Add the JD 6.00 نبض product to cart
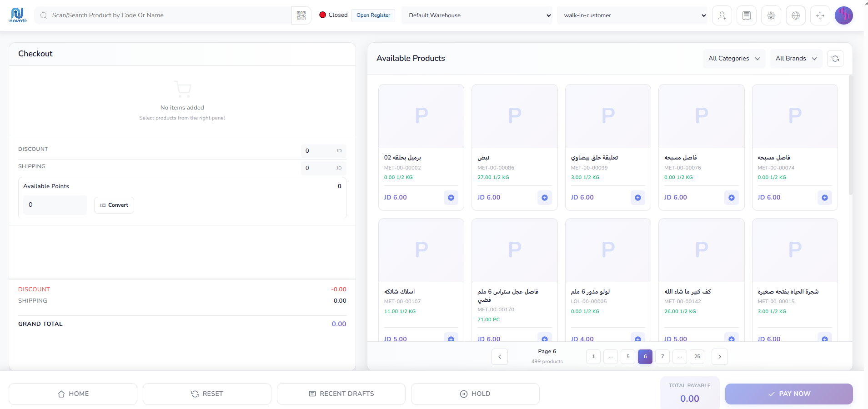The width and height of the screenshot is (868, 409). coord(544,198)
